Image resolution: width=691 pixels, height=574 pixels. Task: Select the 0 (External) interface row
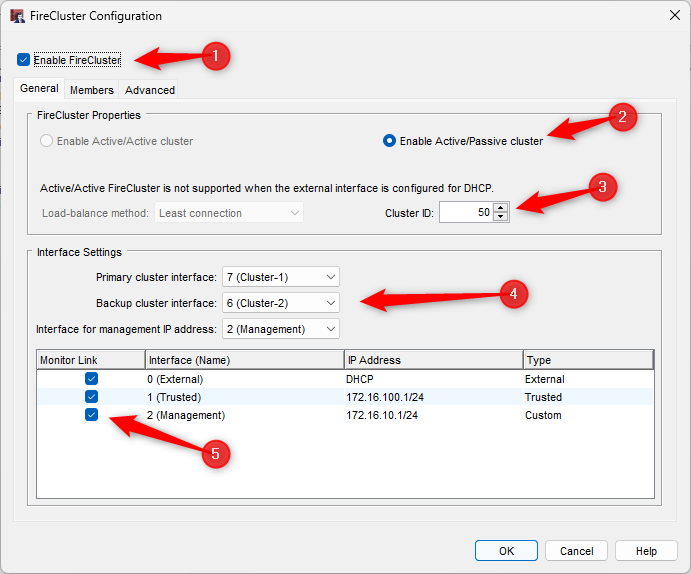tap(345, 379)
